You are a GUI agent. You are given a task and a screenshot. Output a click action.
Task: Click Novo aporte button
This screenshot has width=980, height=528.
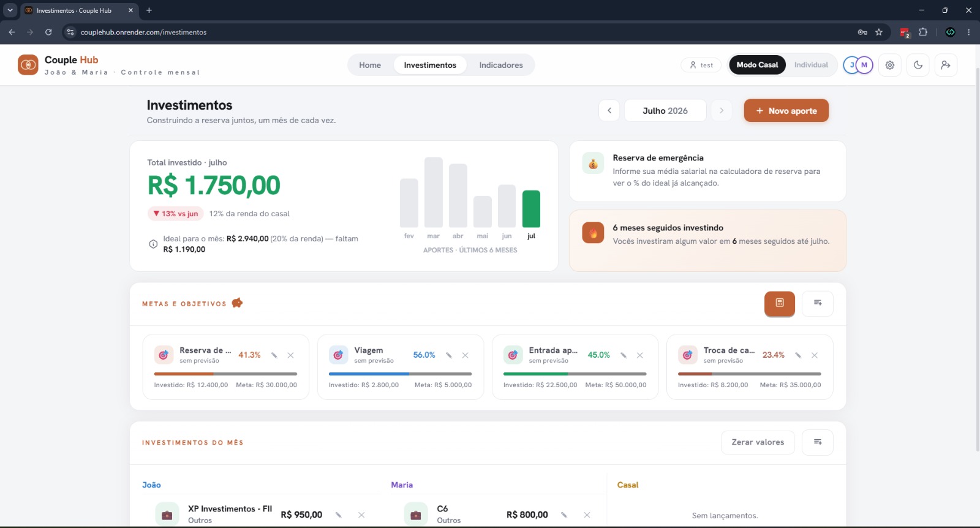(x=786, y=110)
